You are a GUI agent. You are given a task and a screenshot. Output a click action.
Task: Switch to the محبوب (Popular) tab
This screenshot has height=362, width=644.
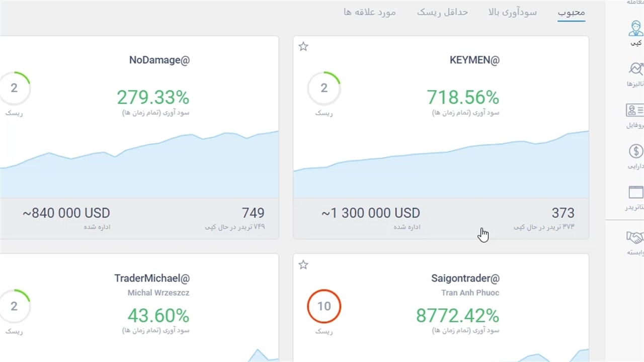pyautogui.click(x=571, y=12)
